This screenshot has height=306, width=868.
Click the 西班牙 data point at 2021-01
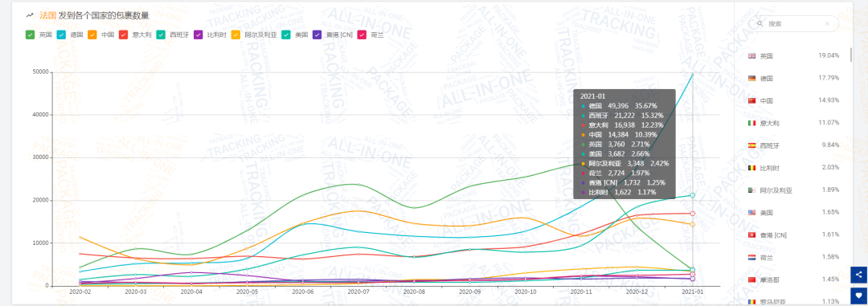(x=693, y=195)
